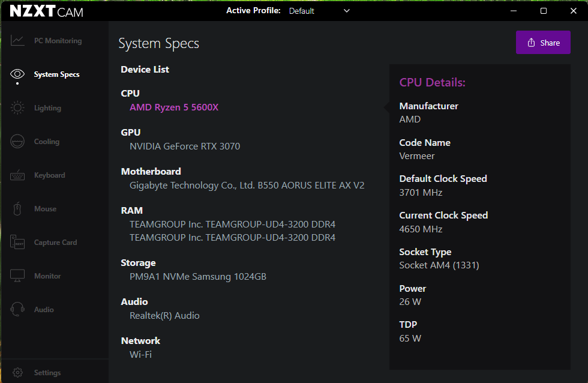Screen dimensions: 588x383
Task: Click the CPU heading in Device List
Action: point(130,94)
